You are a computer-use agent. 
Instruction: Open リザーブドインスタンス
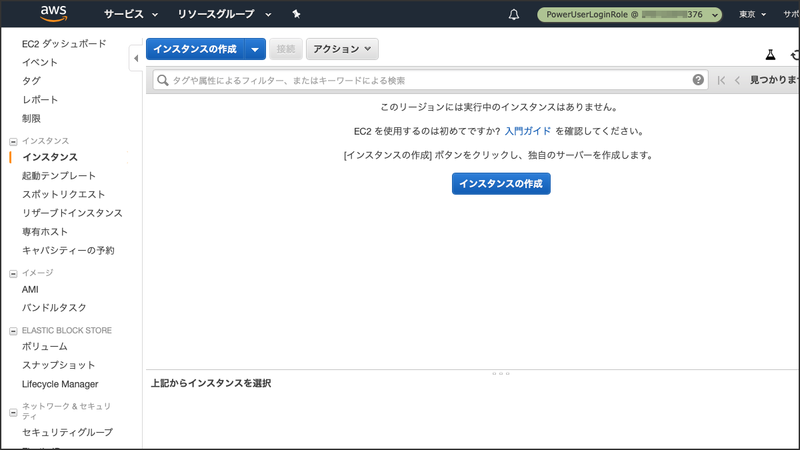click(72, 213)
